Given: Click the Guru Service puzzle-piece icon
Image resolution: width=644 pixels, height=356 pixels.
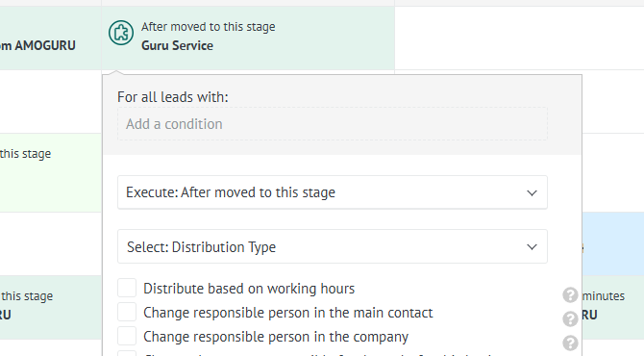Looking at the screenshot, I should point(121,33).
